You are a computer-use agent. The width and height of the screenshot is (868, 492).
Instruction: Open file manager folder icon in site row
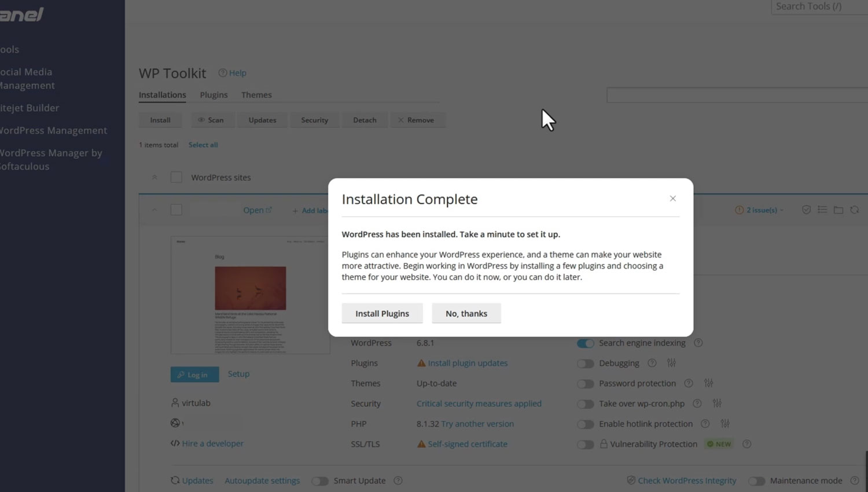[x=838, y=210]
